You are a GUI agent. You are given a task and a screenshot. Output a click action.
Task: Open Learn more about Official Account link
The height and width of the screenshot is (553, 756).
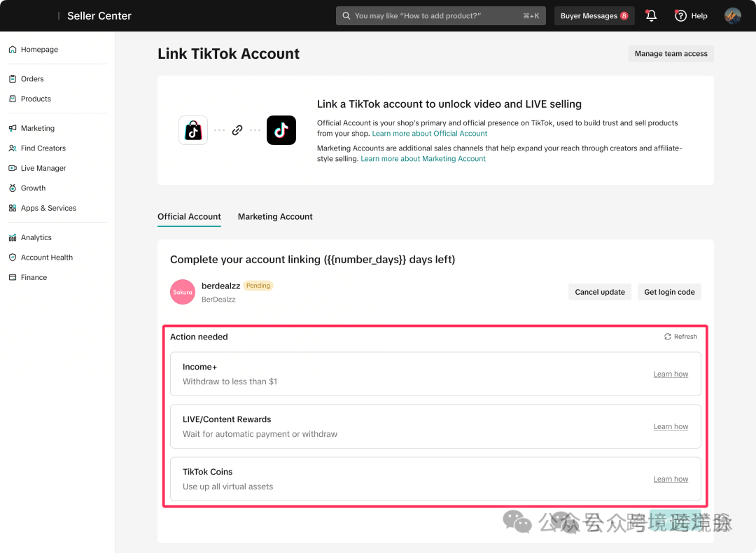tap(430, 134)
